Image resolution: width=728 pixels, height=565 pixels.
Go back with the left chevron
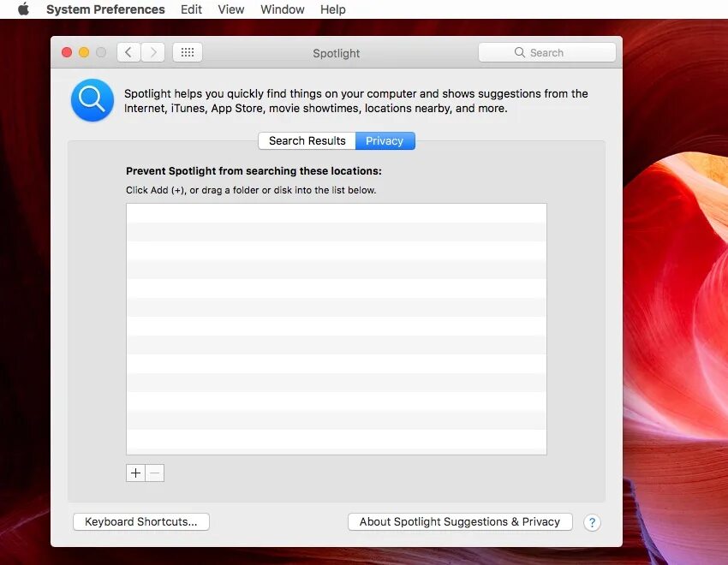point(128,52)
